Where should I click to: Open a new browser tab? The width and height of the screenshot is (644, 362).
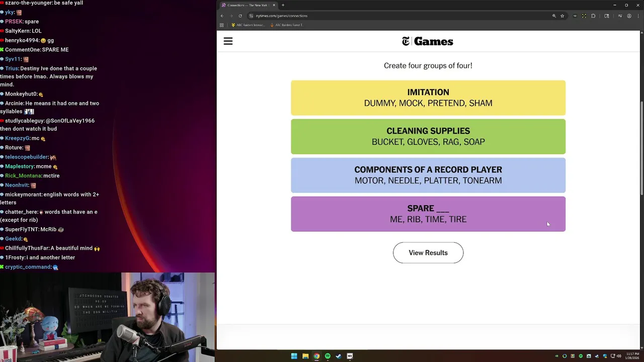click(x=283, y=5)
